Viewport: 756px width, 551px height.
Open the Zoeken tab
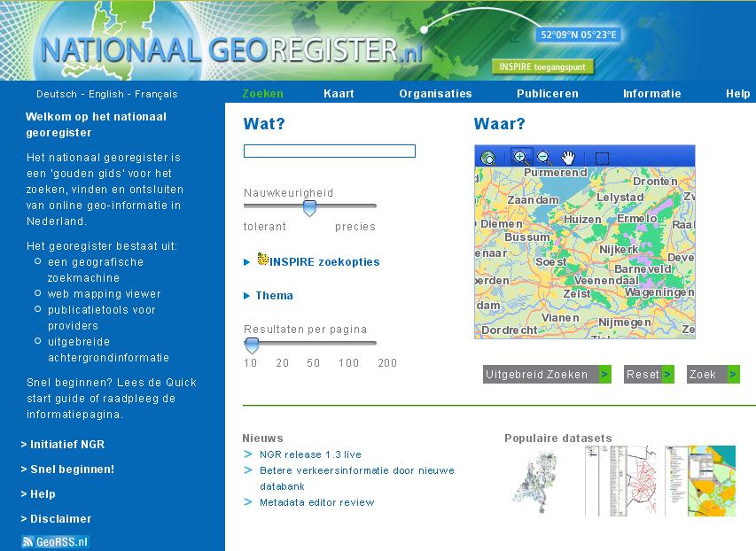click(x=262, y=94)
